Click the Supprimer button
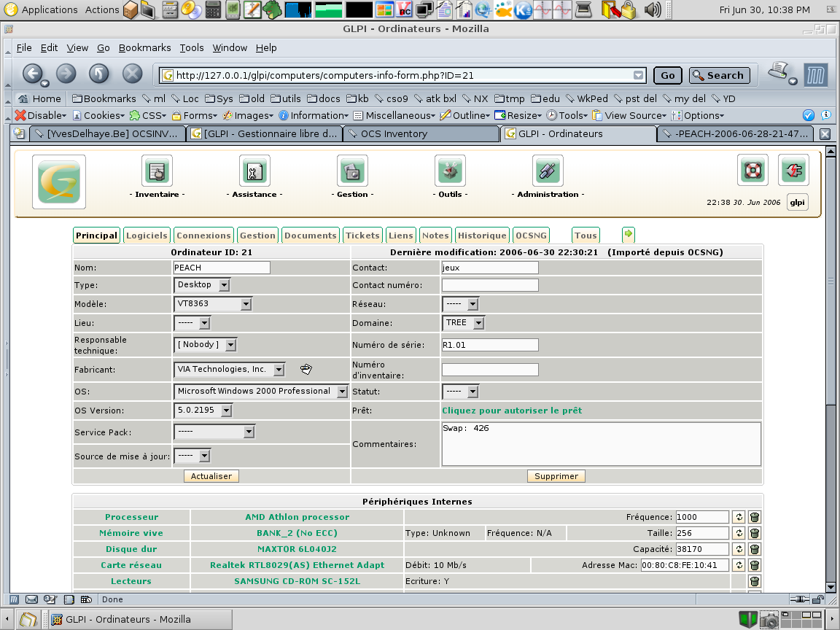This screenshot has width=840, height=630. 556,476
